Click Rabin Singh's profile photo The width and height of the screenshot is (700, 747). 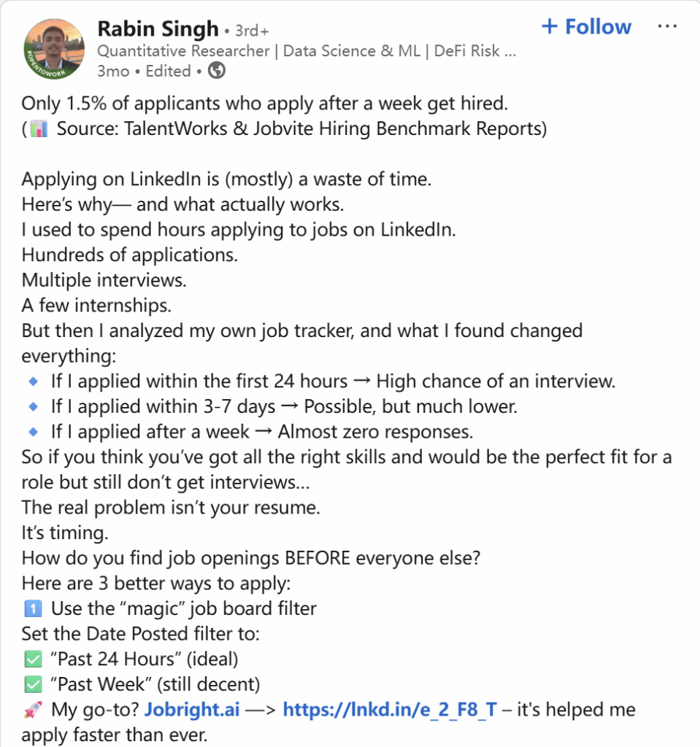point(54,49)
